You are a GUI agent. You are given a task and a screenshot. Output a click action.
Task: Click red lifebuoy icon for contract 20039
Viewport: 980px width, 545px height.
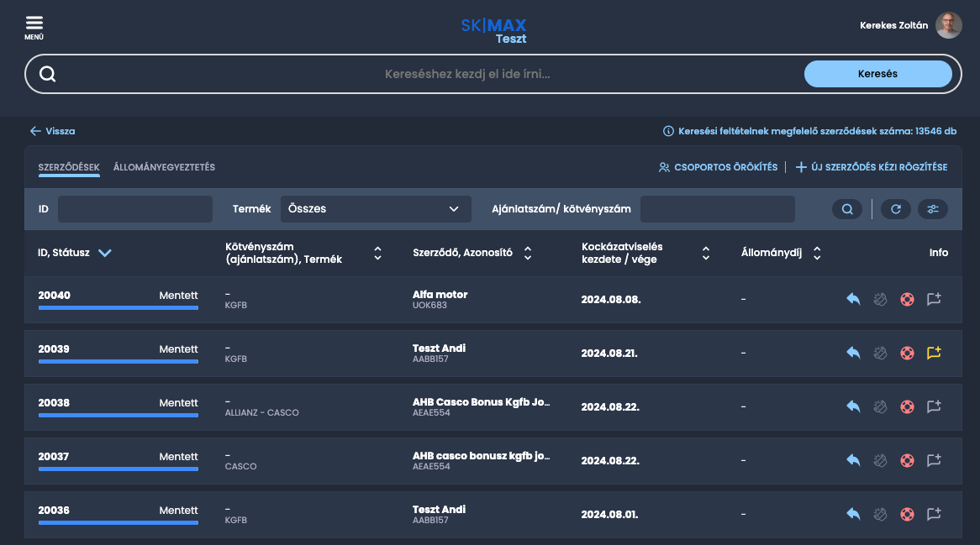907,354
